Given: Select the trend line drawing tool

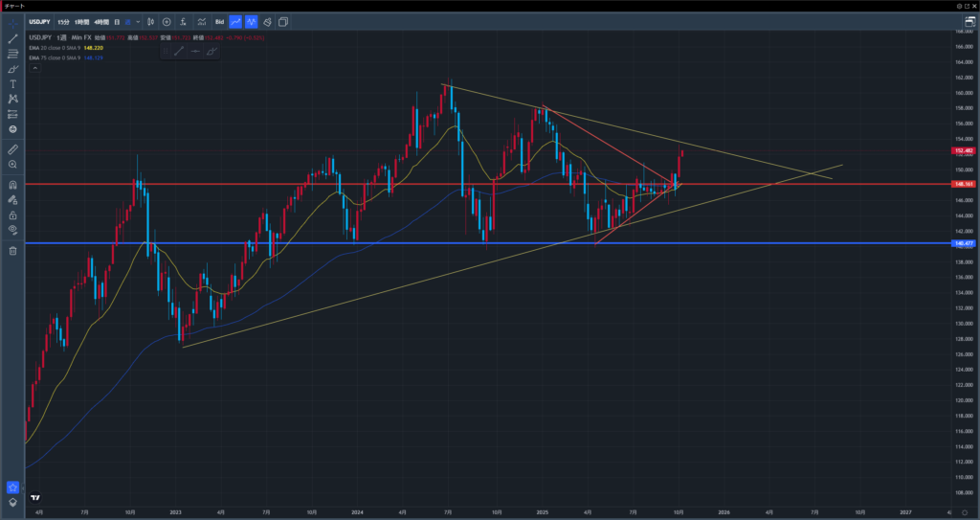Looking at the screenshot, I should (13, 38).
